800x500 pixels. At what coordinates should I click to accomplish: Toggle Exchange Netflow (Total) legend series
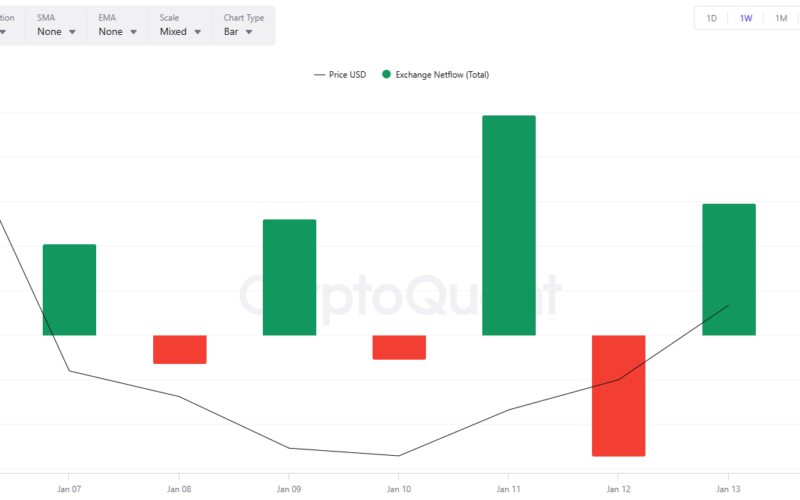tap(441, 75)
